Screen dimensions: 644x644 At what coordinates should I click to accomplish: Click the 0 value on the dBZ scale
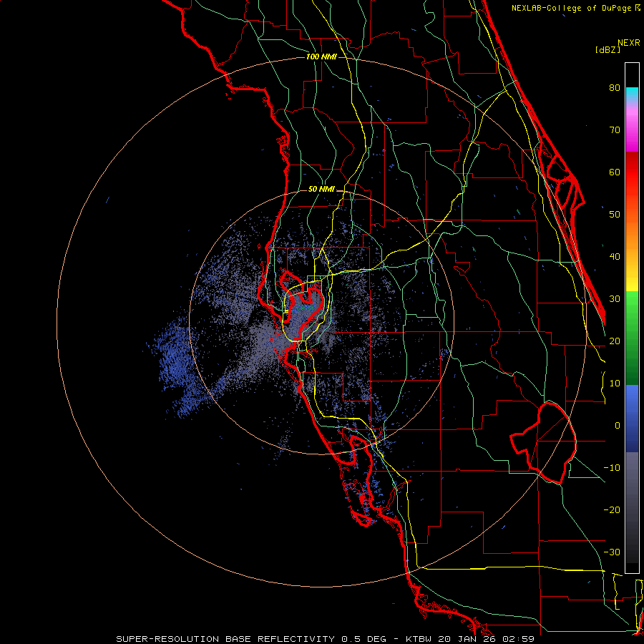pos(618,426)
